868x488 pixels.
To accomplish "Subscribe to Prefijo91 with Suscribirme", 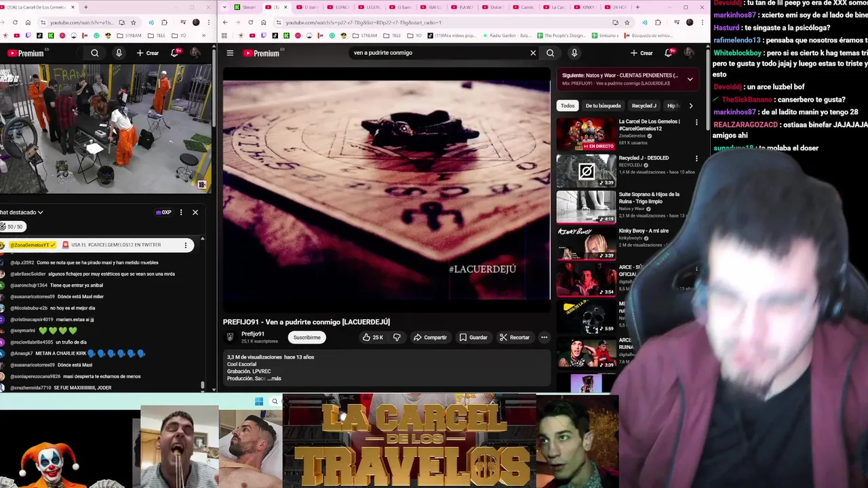I will point(307,337).
